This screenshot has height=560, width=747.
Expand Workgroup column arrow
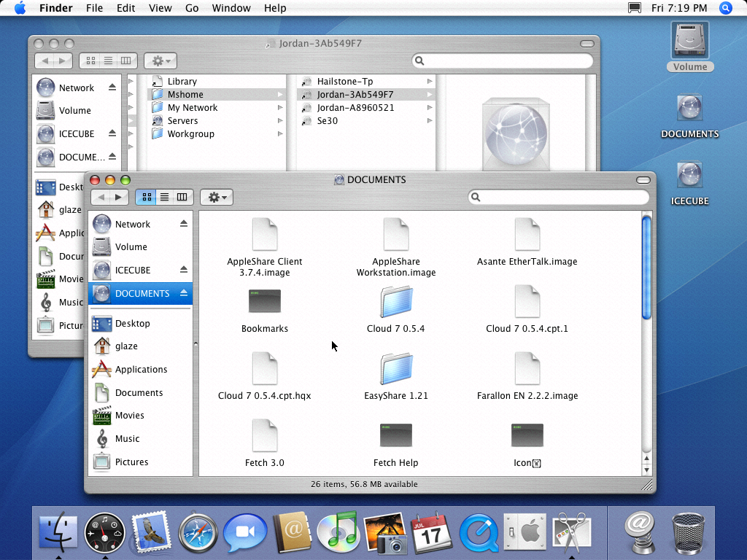tap(280, 134)
